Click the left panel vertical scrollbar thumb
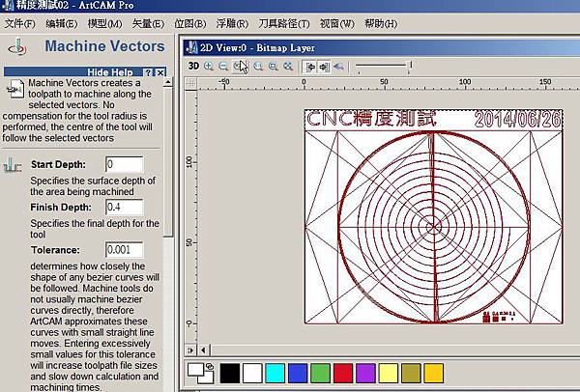 (x=168, y=162)
